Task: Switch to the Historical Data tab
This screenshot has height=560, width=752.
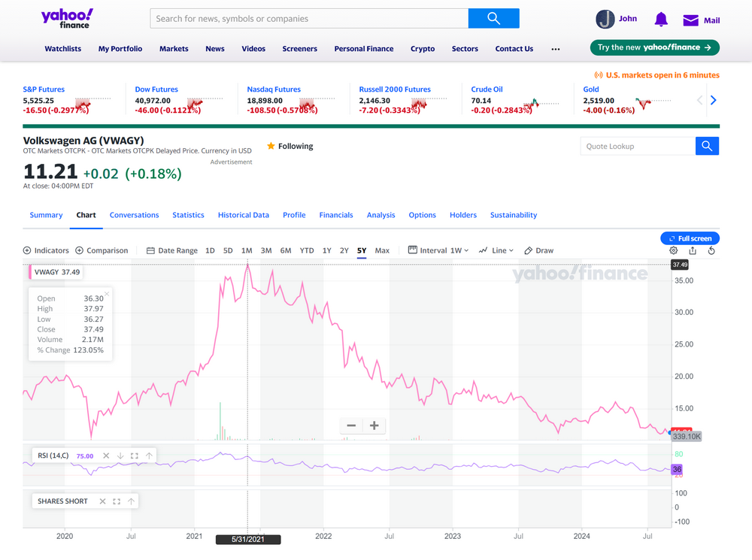Action: (243, 215)
